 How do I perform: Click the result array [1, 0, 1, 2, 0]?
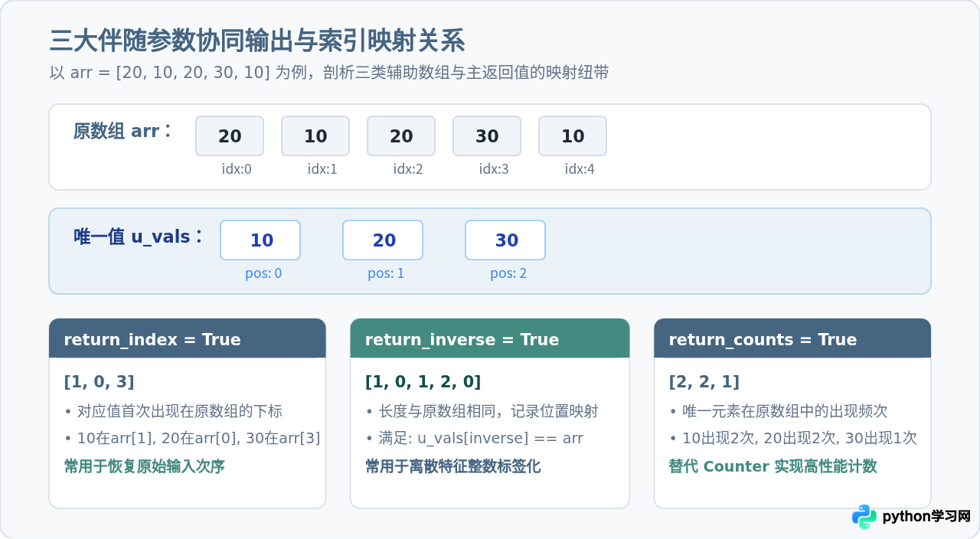pyautogui.click(x=423, y=381)
